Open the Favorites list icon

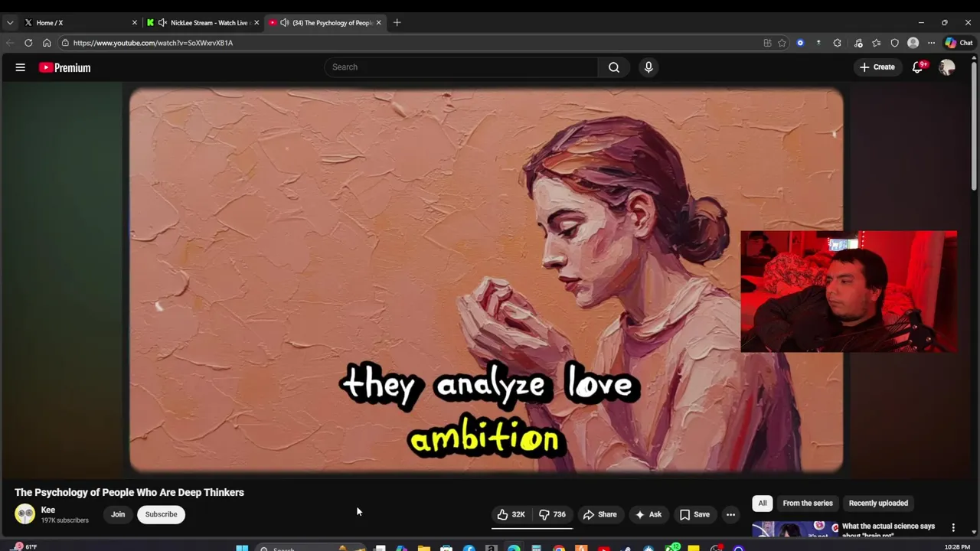point(877,43)
